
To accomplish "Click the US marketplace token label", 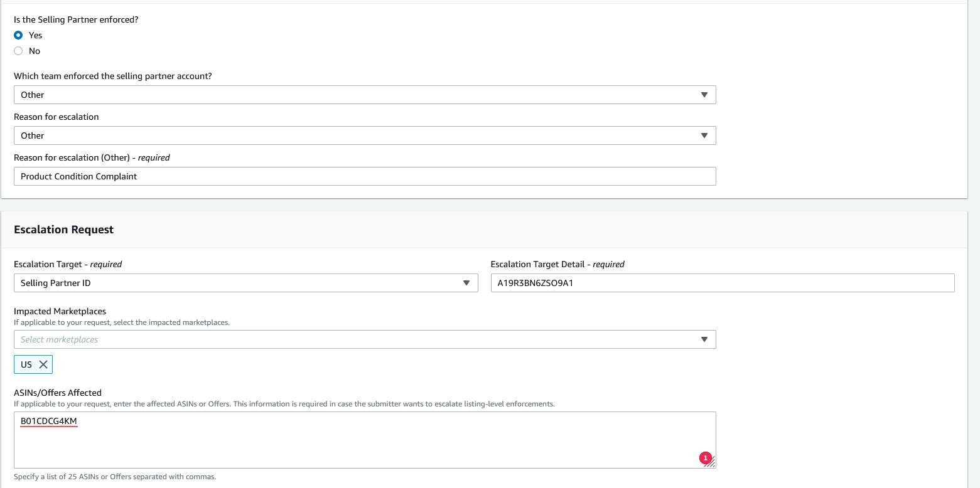I will pyautogui.click(x=26, y=364).
